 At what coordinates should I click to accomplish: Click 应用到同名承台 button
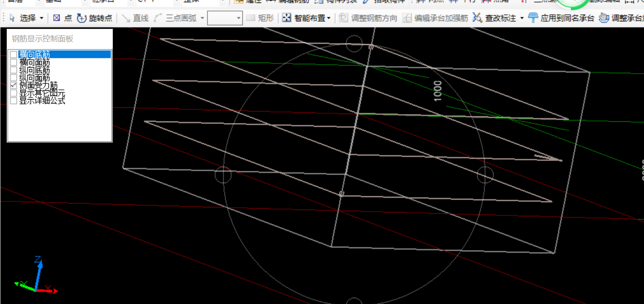(561, 18)
